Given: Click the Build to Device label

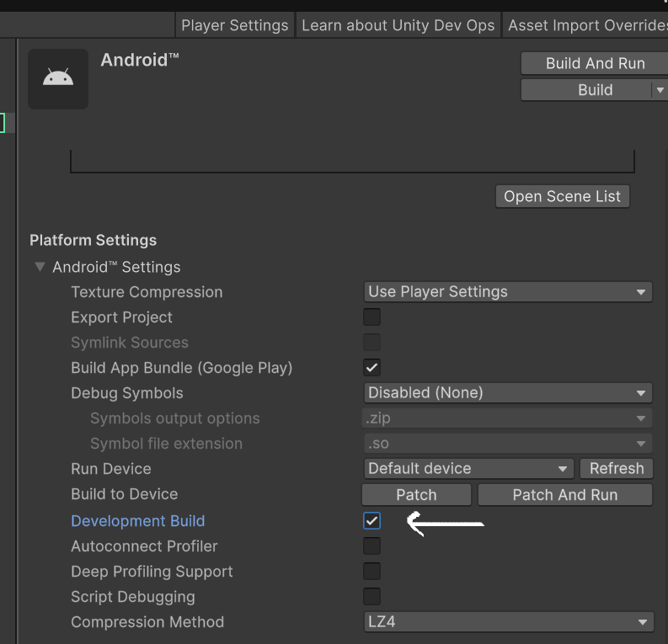Looking at the screenshot, I should [125, 494].
